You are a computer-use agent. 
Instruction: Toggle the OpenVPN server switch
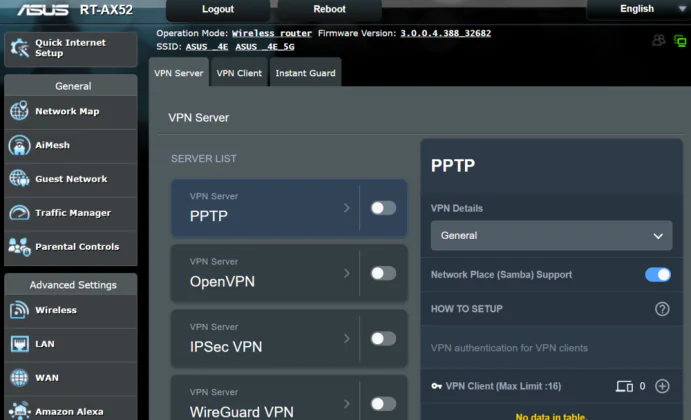[383, 273]
